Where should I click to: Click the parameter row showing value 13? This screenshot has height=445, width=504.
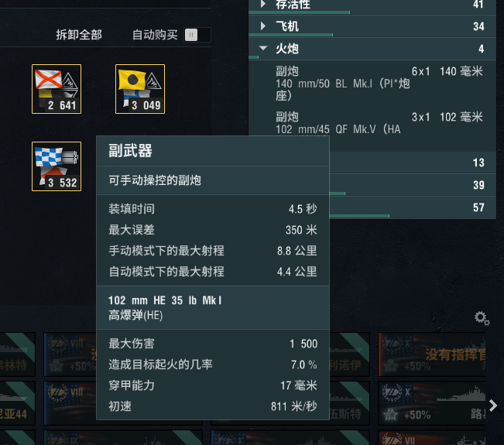[x=413, y=163]
